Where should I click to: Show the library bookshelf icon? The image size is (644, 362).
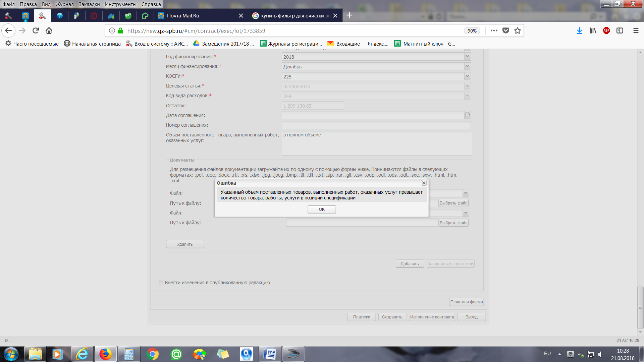tap(593, 31)
